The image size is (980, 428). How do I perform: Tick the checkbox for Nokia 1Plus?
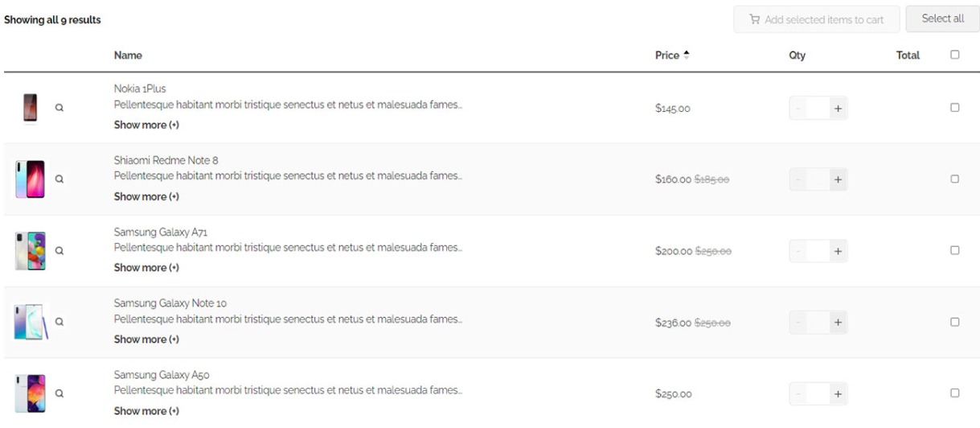pyautogui.click(x=954, y=107)
